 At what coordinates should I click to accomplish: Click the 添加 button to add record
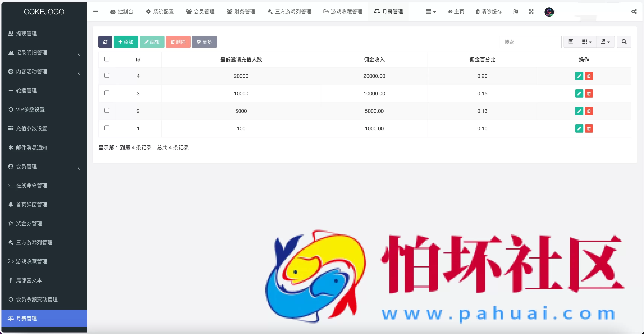pos(126,42)
